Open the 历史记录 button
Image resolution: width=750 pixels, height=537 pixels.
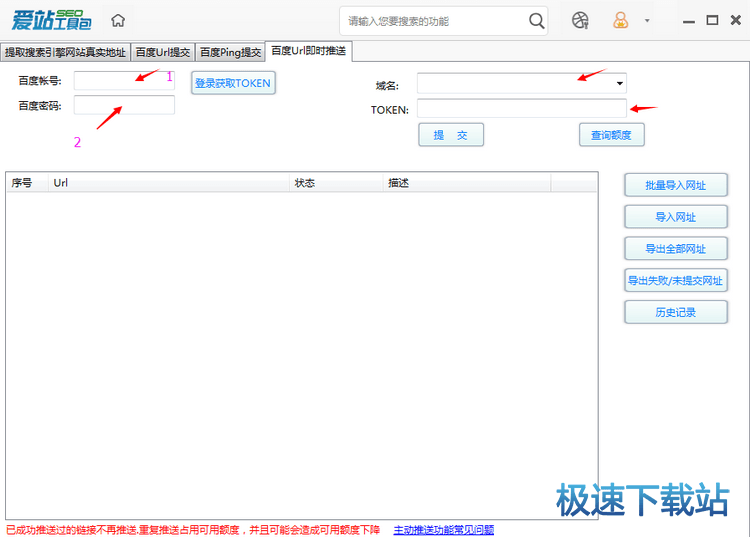click(675, 312)
